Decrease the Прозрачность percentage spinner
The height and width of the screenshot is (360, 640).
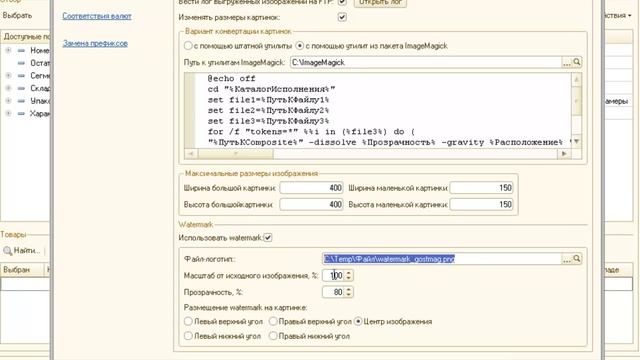click(349, 295)
